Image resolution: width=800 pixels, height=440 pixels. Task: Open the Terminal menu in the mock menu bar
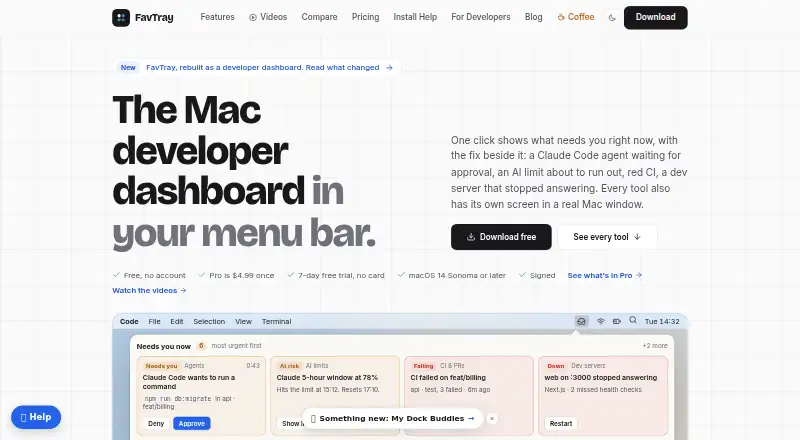point(276,322)
